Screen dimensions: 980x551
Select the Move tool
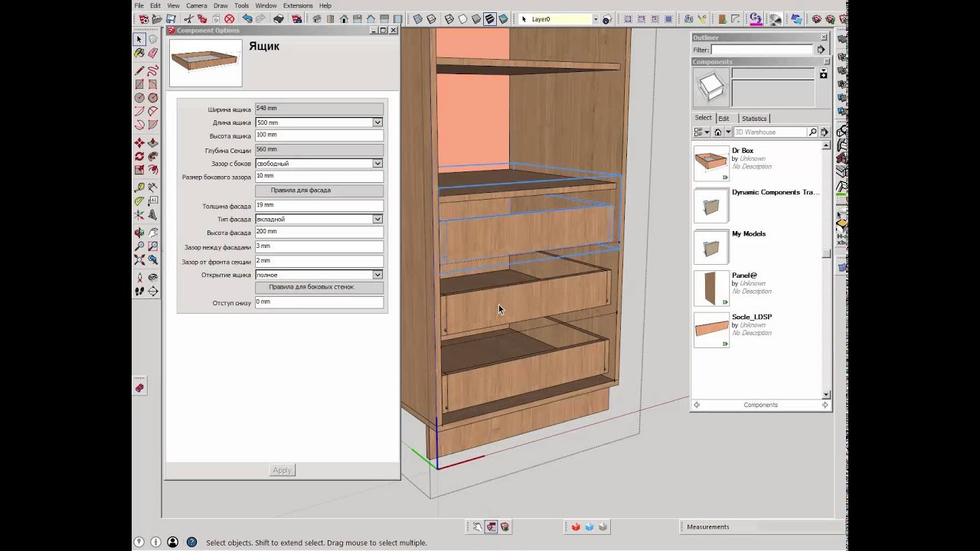(139, 143)
